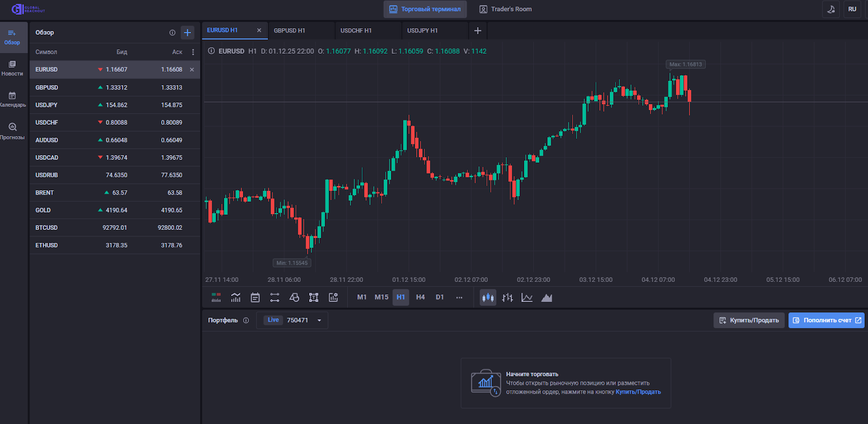Select the text annotation tool
This screenshot has height=424, width=868.
(314, 298)
